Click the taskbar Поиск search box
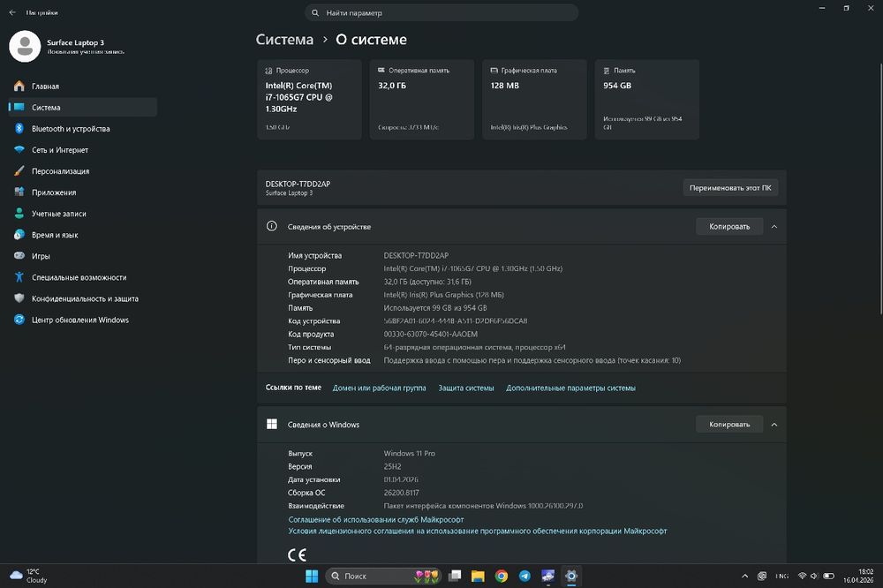The width and height of the screenshot is (883, 588). point(384,576)
